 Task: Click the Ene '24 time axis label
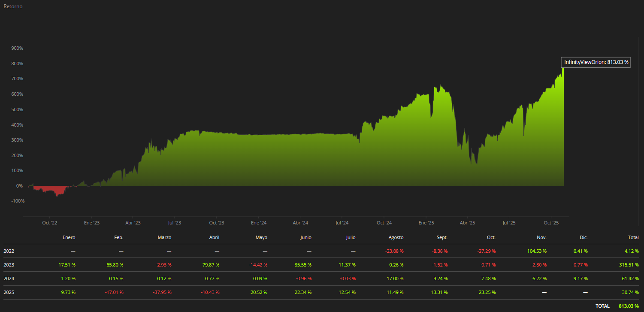coord(259,223)
